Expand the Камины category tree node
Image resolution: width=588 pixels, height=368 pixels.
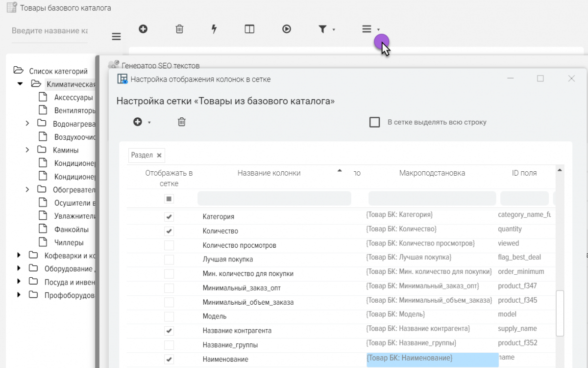point(27,150)
